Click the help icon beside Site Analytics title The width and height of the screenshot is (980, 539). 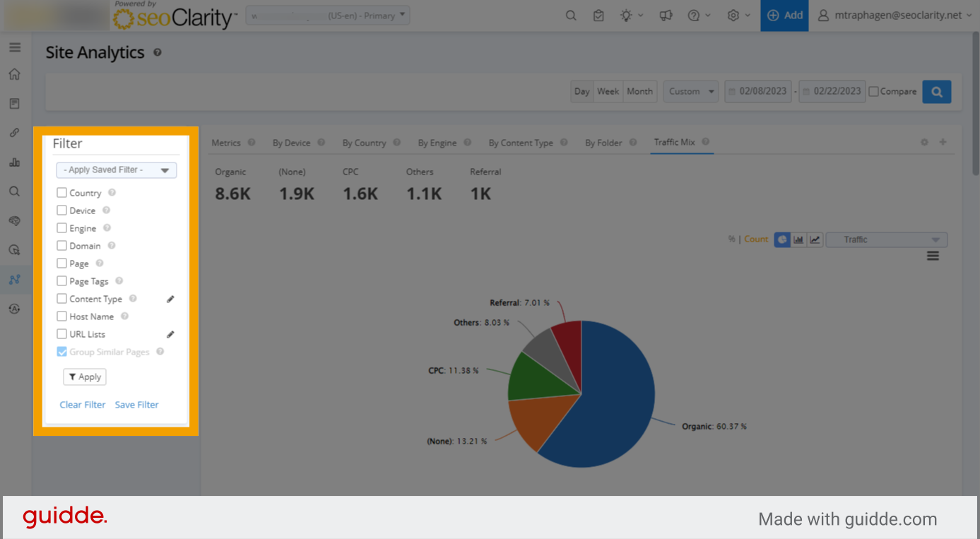point(158,52)
